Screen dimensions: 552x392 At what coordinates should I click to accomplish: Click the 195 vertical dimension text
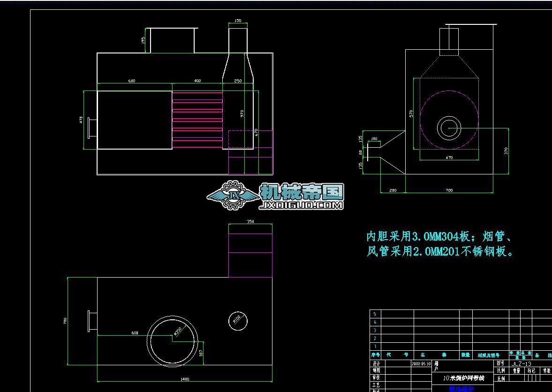(x=144, y=40)
